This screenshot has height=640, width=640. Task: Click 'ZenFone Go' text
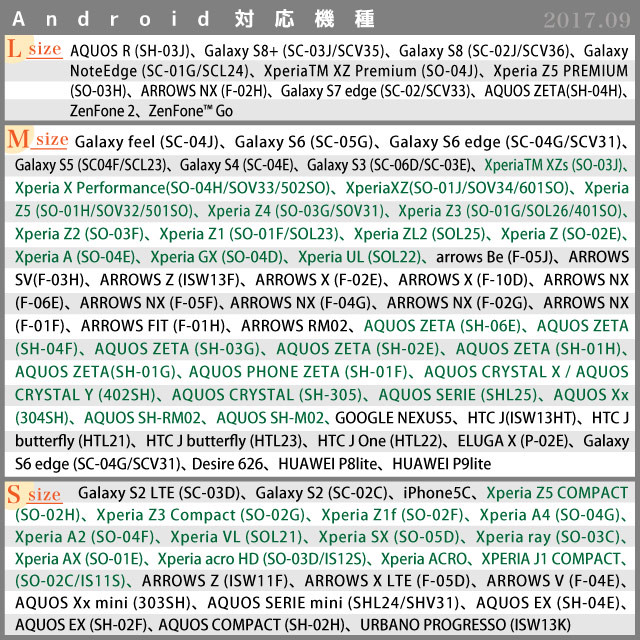pyautogui.click(x=191, y=111)
